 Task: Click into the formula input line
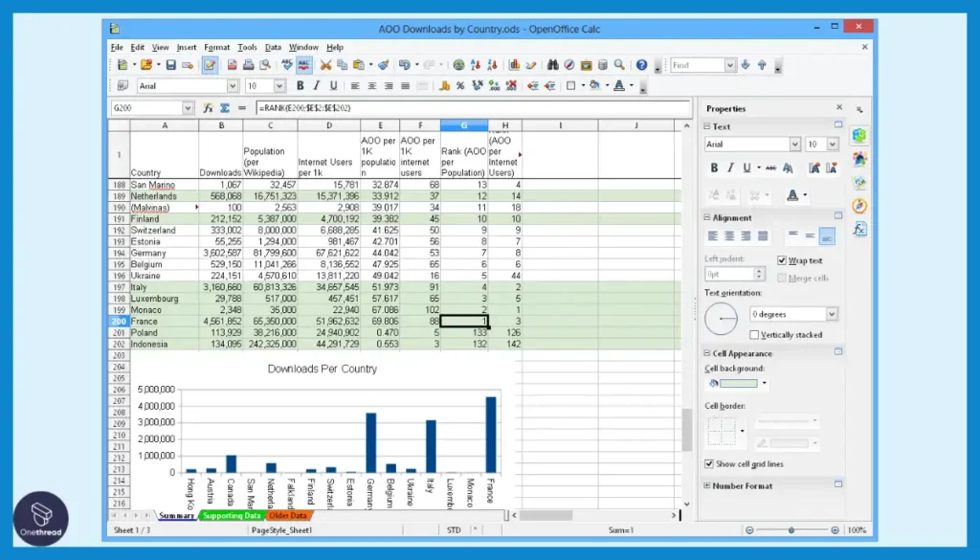pos(473,108)
